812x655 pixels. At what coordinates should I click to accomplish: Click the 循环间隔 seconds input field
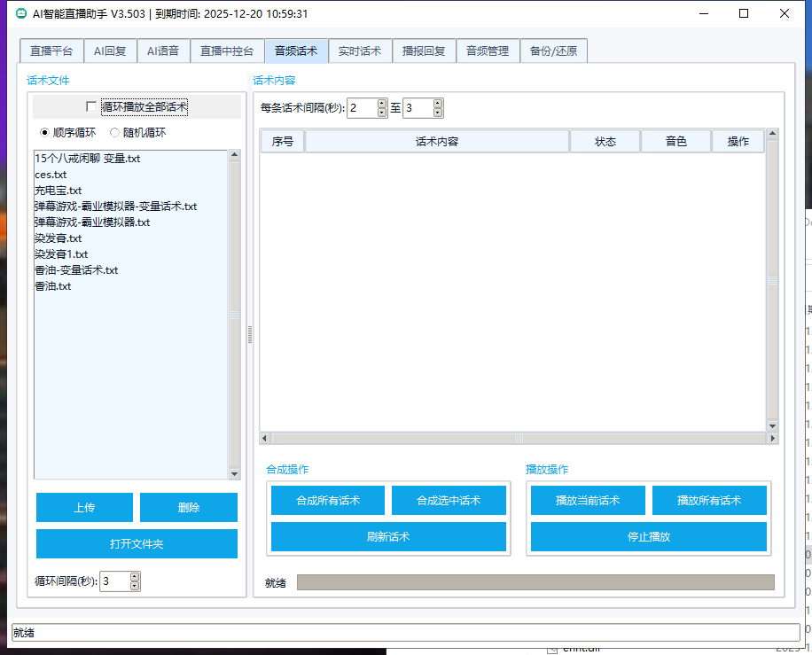click(114, 581)
